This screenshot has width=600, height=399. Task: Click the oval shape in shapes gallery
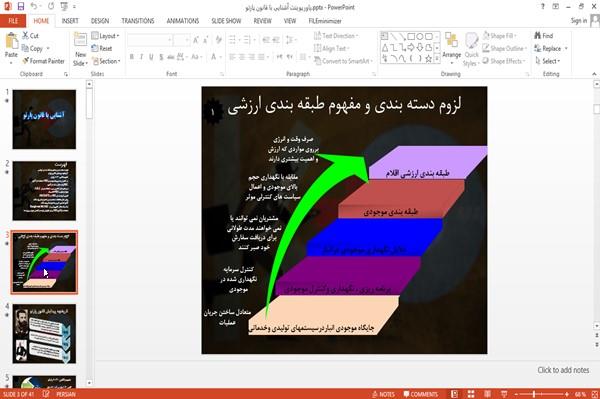click(420, 36)
